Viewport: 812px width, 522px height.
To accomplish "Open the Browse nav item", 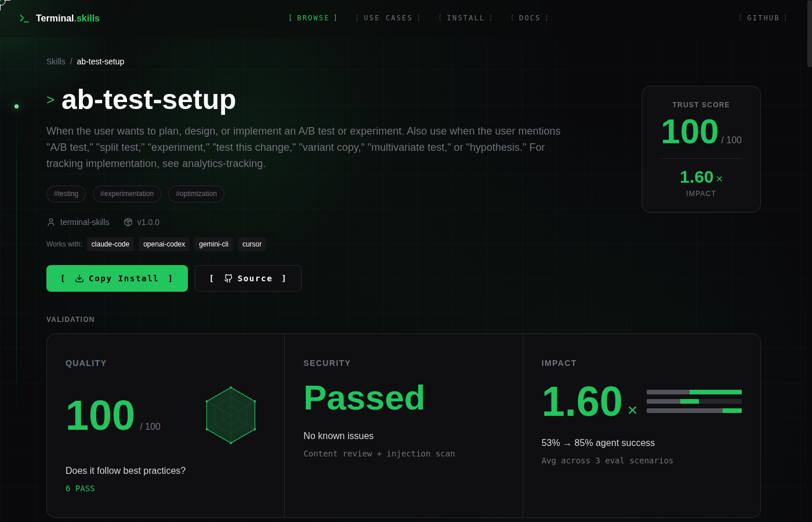I will pos(313,18).
